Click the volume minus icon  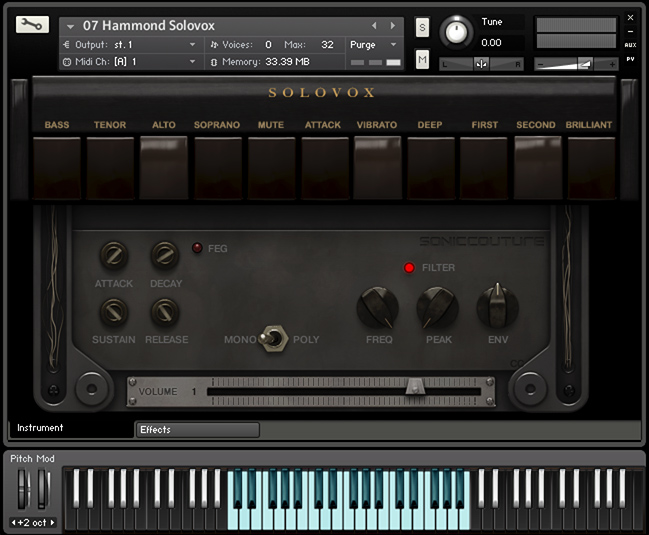[x=540, y=65]
